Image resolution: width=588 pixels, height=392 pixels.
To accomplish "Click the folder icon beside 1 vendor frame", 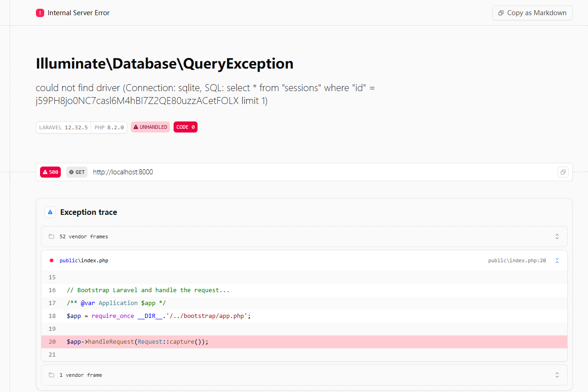I will 52,375.
